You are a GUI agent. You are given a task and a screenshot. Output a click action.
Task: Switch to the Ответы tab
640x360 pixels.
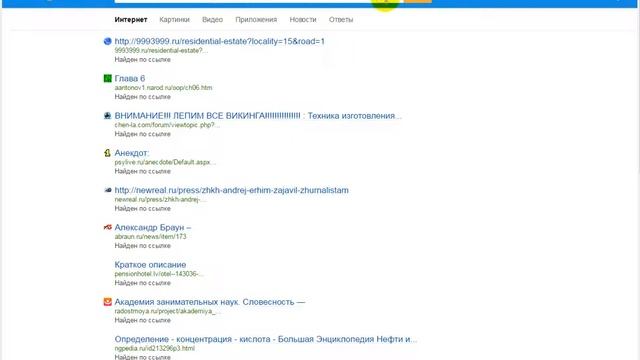point(341,20)
